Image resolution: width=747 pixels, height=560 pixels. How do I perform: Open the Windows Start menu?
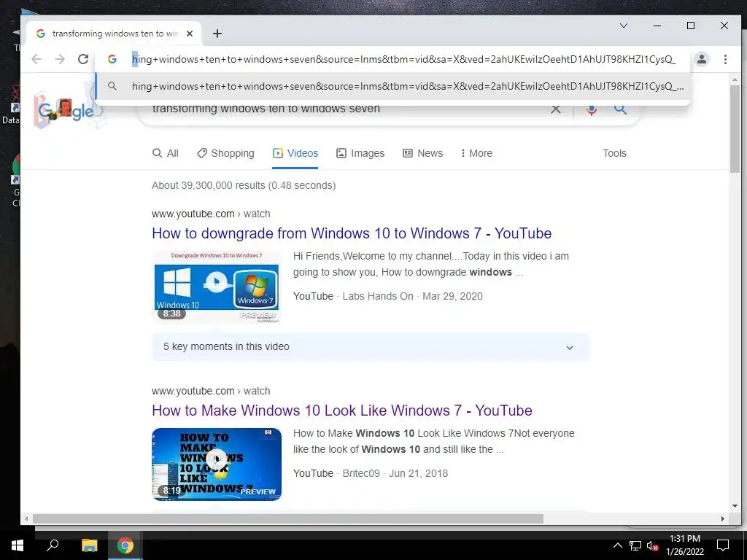click(18, 545)
